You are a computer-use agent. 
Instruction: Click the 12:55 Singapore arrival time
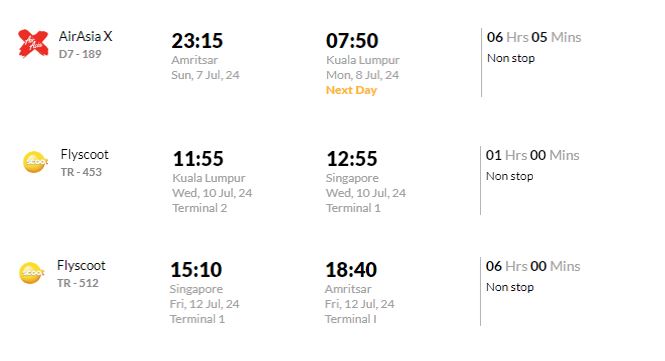[352, 159]
